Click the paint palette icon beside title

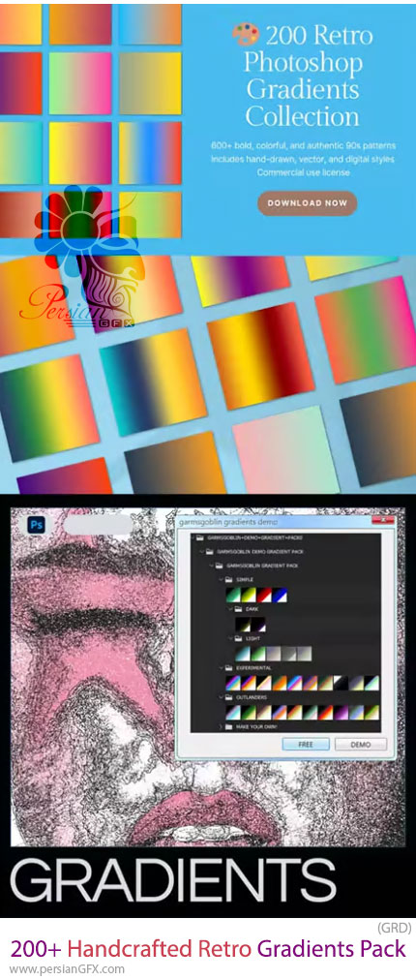pos(245,35)
